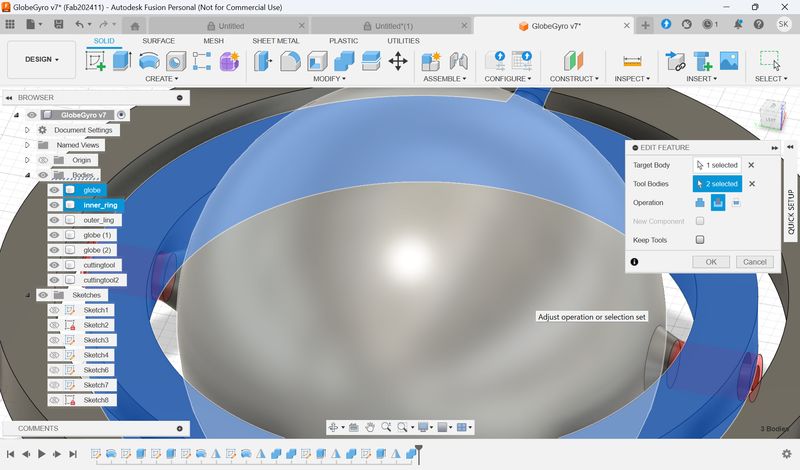The image size is (800, 470).
Task: Open the CREATE dropdown menu
Action: click(x=162, y=79)
